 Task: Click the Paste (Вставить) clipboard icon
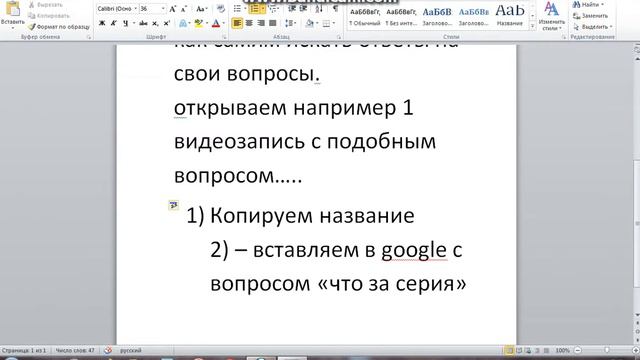pos(13,9)
